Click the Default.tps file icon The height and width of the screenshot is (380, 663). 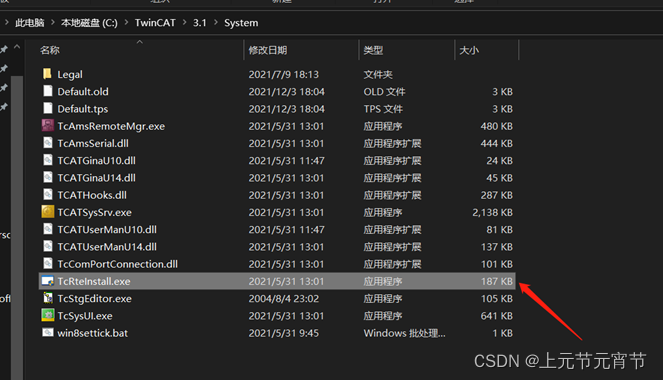[x=48, y=109]
